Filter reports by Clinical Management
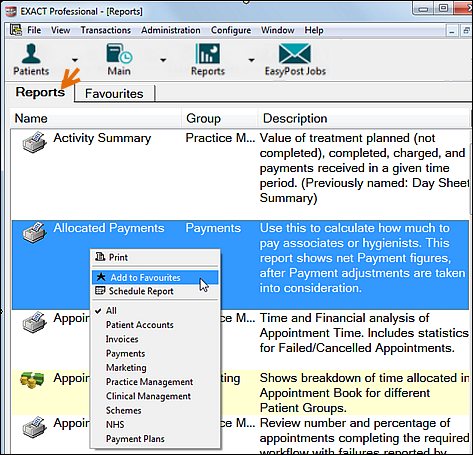The image size is (473, 455). click(155, 396)
